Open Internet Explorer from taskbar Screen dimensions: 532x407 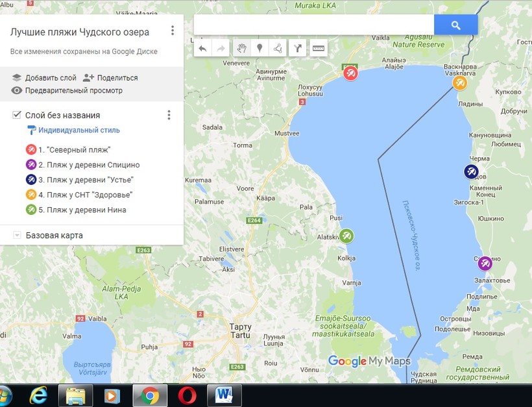[38, 396]
